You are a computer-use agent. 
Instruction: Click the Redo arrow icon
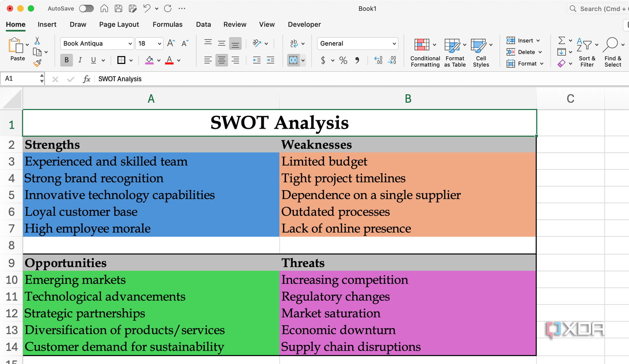[x=168, y=8]
